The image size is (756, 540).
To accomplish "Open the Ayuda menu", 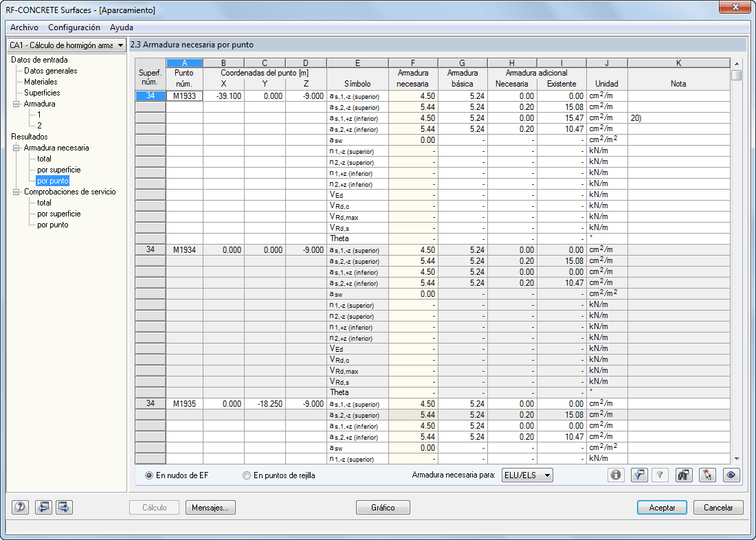I will [x=122, y=27].
